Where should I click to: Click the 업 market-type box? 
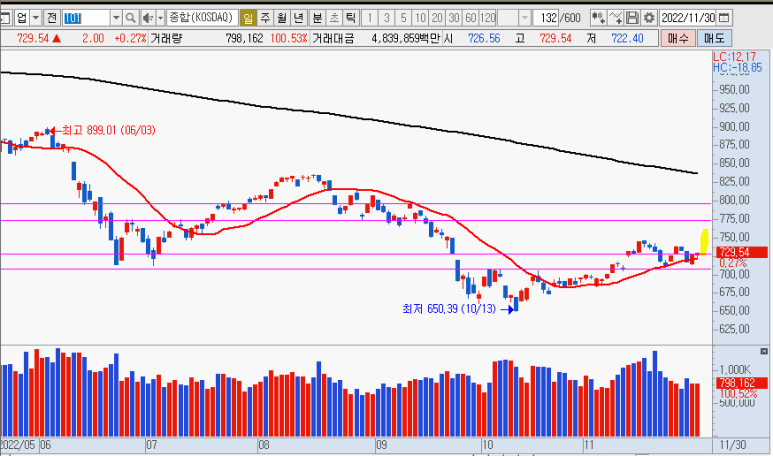(x=22, y=19)
